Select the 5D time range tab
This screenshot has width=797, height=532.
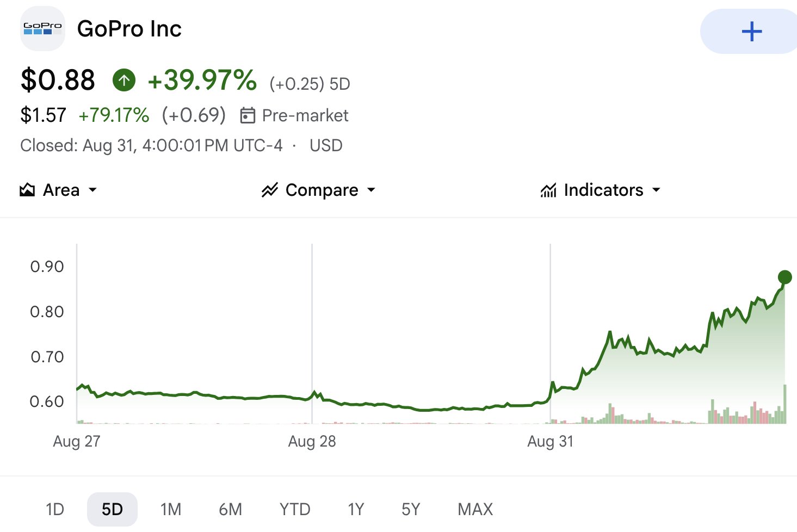[112, 509]
